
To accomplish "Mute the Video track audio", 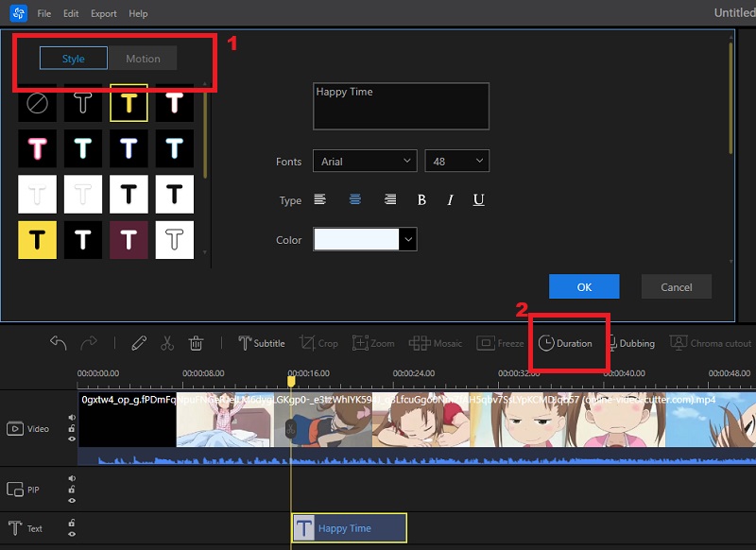I will point(71,417).
